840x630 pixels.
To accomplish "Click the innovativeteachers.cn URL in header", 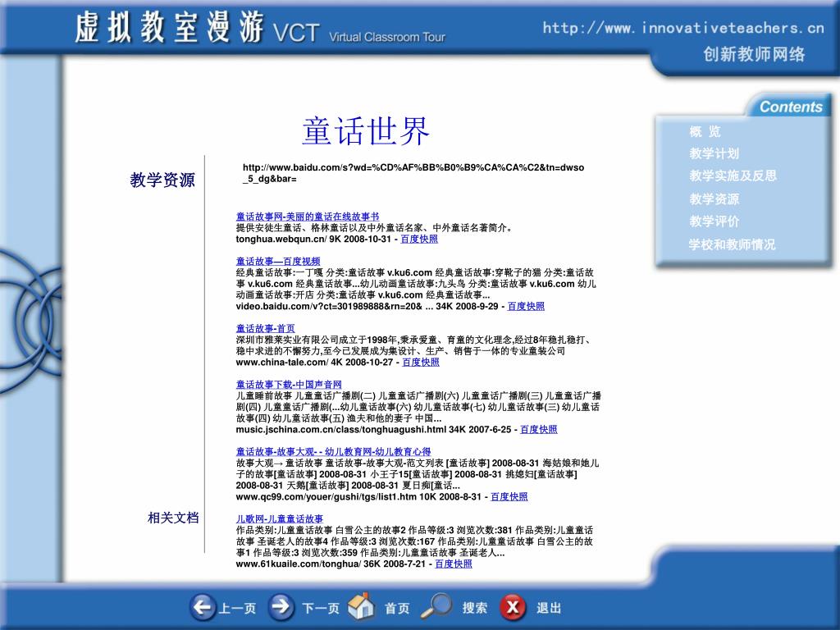I will [x=683, y=28].
